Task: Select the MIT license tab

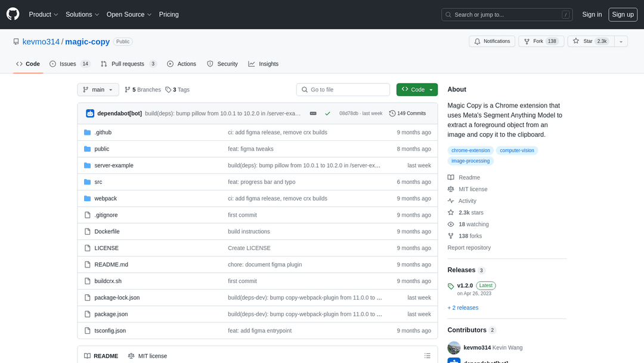Action: point(147,356)
